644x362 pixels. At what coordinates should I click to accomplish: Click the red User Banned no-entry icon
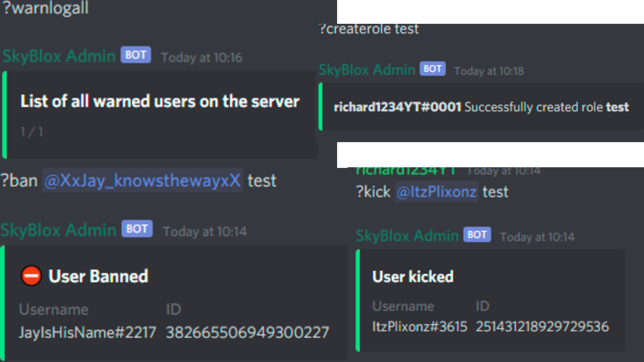click(x=31, y=276)
